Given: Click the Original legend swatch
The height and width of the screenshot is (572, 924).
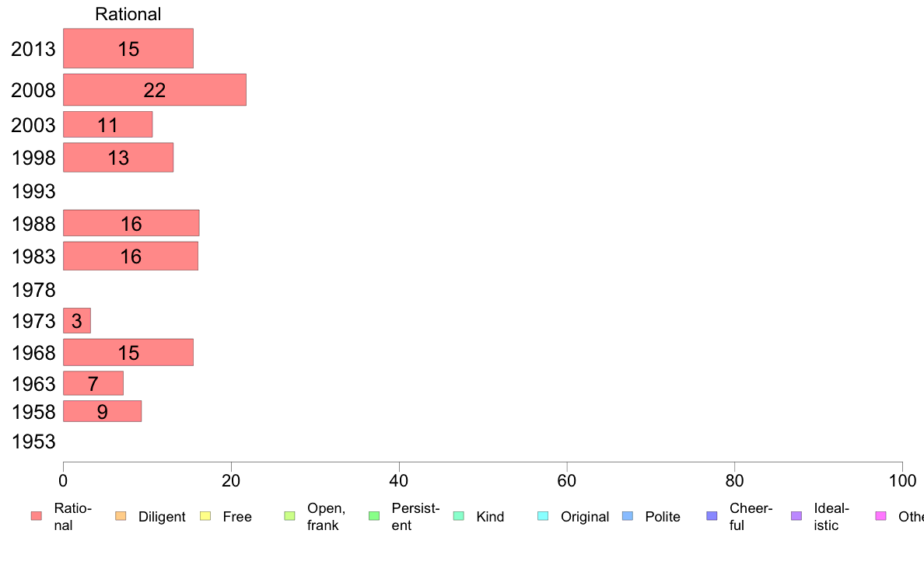Looking at the screenshot, I should click(x=543, y=516).
